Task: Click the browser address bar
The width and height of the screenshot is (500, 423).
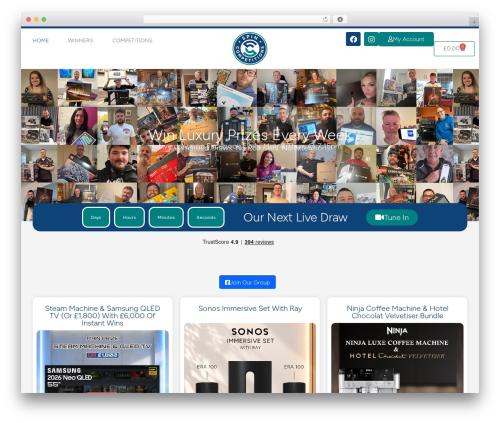Action: click(x=233, y=19)
